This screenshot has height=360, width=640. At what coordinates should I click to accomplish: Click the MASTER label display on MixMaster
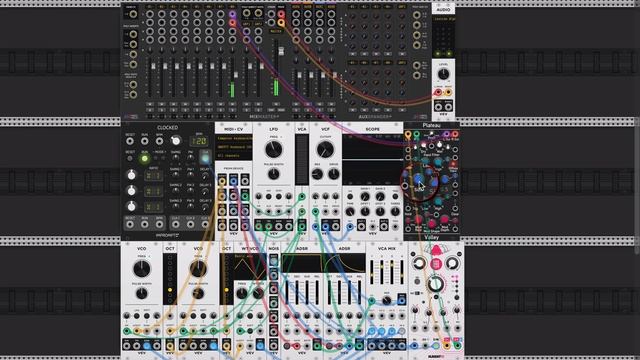point(276,31)
